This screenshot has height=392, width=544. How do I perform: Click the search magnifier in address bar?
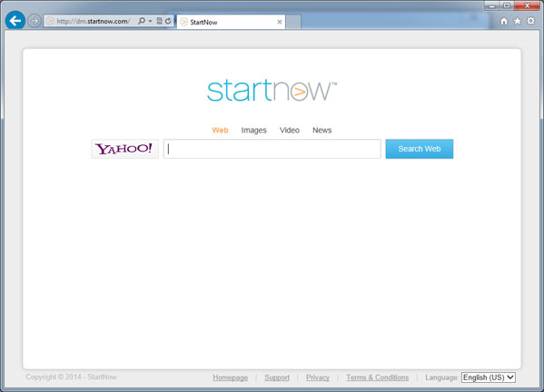(x=141, y=21)
